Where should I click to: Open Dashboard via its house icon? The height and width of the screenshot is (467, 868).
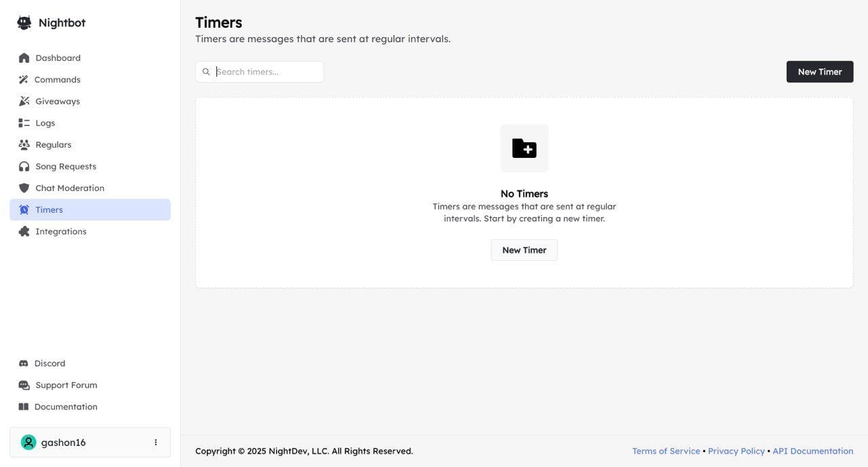24,58
